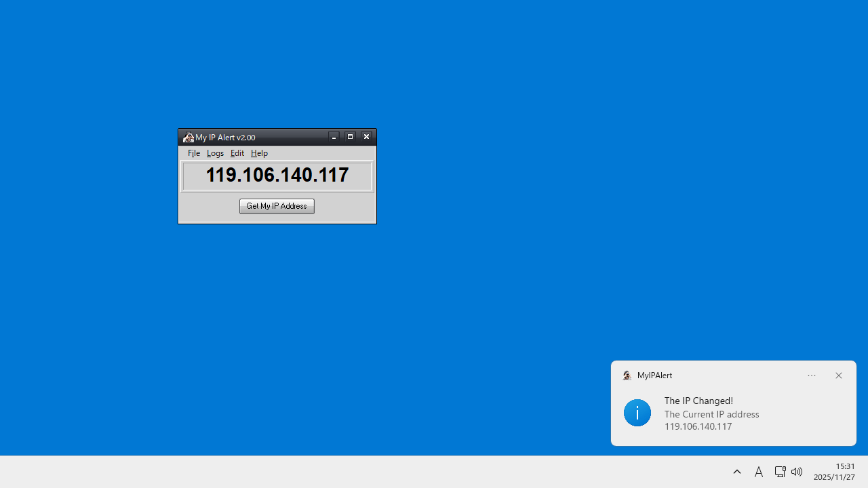This screenshot has height=488, width=868.
Task: Click the maximize box of My IP Alert
Action: [x=350, y=136]
